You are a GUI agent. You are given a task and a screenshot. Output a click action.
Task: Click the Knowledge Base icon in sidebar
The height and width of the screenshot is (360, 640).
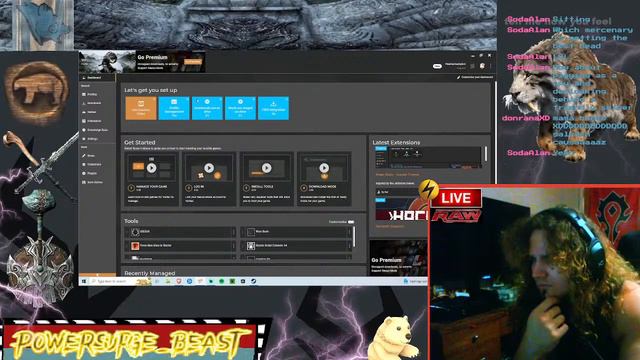point(84,130)
